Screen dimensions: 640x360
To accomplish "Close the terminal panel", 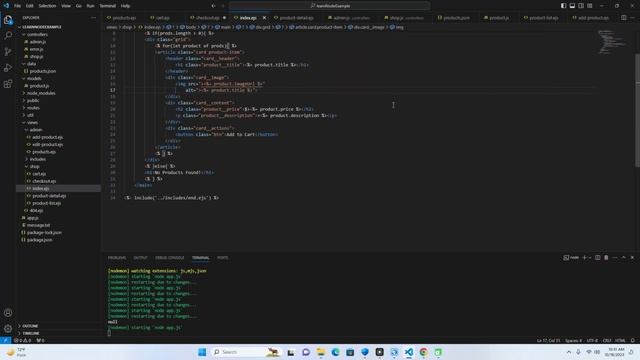I will (x=632, y=258).
